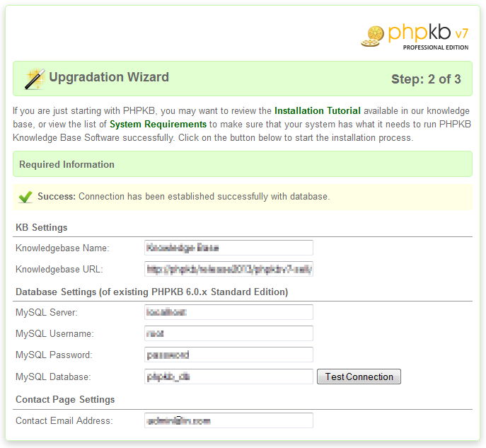Click the 'Database Settings' section title

(152, 292)
